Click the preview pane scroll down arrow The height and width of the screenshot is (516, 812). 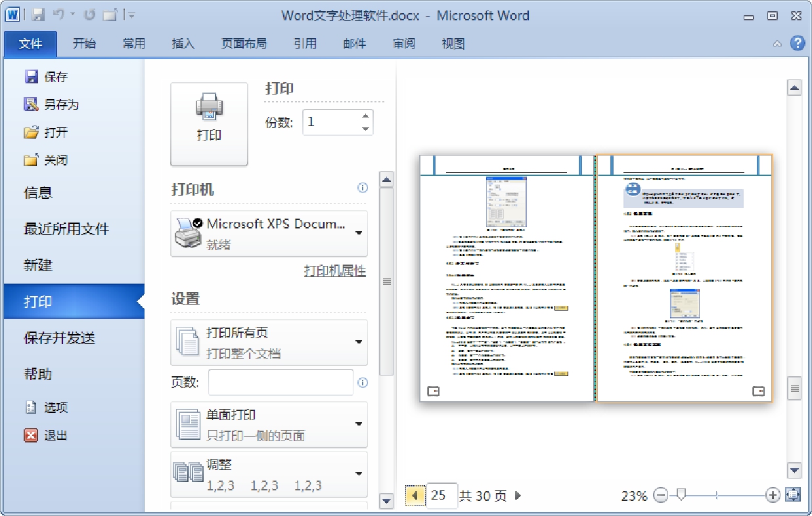[x=794, y=470]
